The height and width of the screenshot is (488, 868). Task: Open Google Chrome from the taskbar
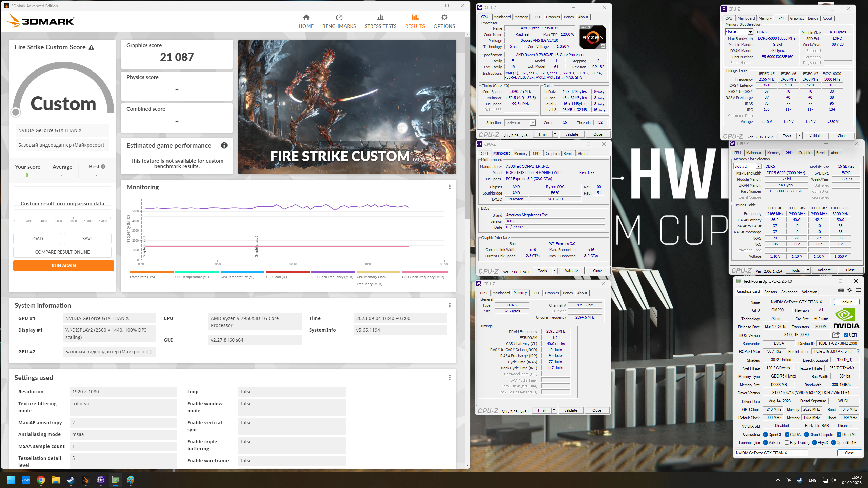coord(41,480)
